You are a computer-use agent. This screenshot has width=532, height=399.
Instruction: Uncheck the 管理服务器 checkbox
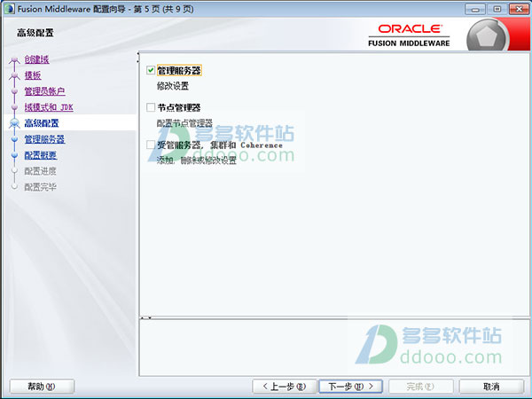tap(151, 70)
